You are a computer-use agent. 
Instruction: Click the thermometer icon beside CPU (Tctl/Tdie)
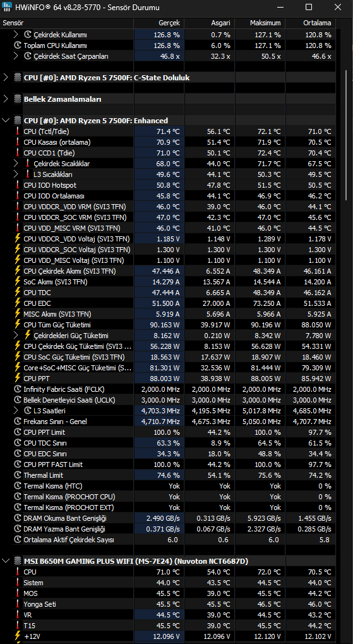pyautogui.click(x=18, y=131)
